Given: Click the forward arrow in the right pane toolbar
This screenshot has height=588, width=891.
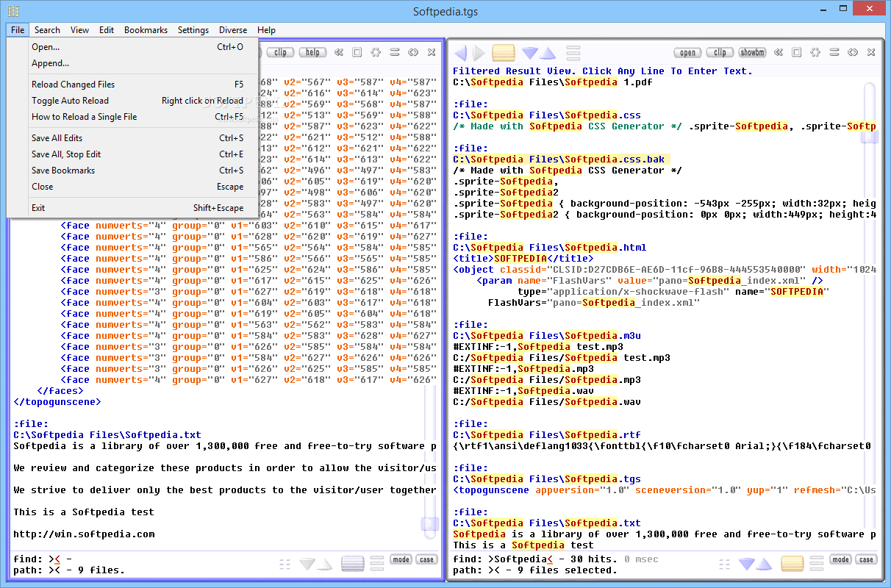Looking at the screenshot, I should point(479,53).
